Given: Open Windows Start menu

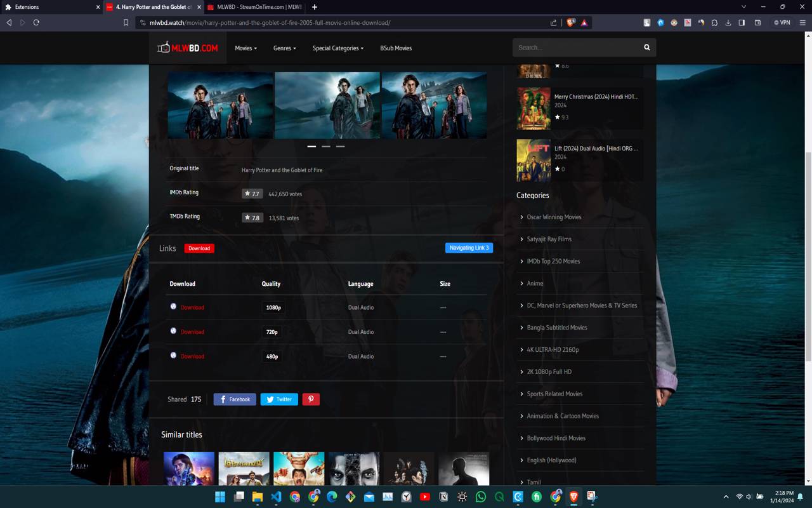Looking at the screenshot, I should click(220, 497).
